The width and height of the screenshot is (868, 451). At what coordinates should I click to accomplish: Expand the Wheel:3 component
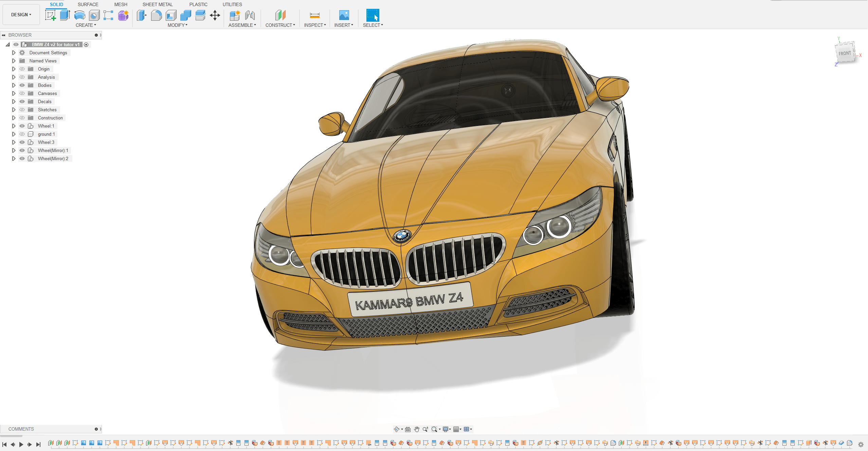tap(14, 142)
